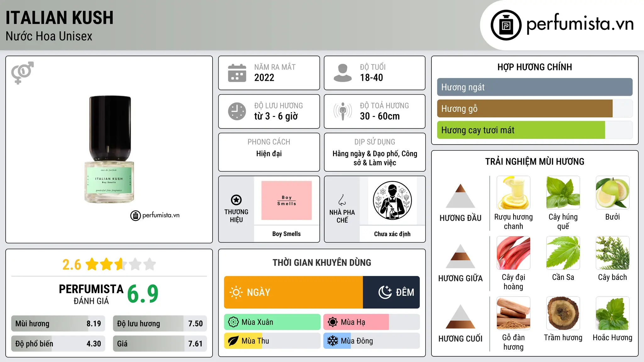Click the Mùi hương 8.19 score bar
The width and height of the screenshot is (644, 362).
click(x=58, y=324)
